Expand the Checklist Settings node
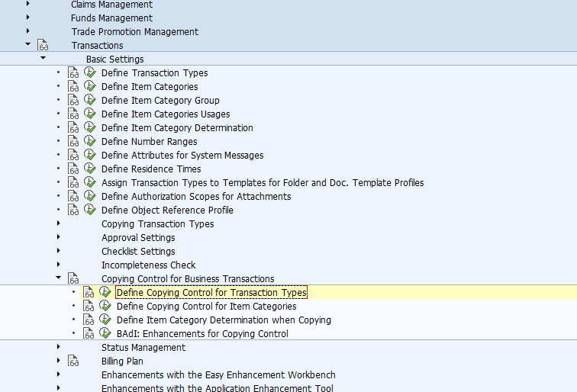577x392 pixels. pyautogui.click(x=58, y=251)
